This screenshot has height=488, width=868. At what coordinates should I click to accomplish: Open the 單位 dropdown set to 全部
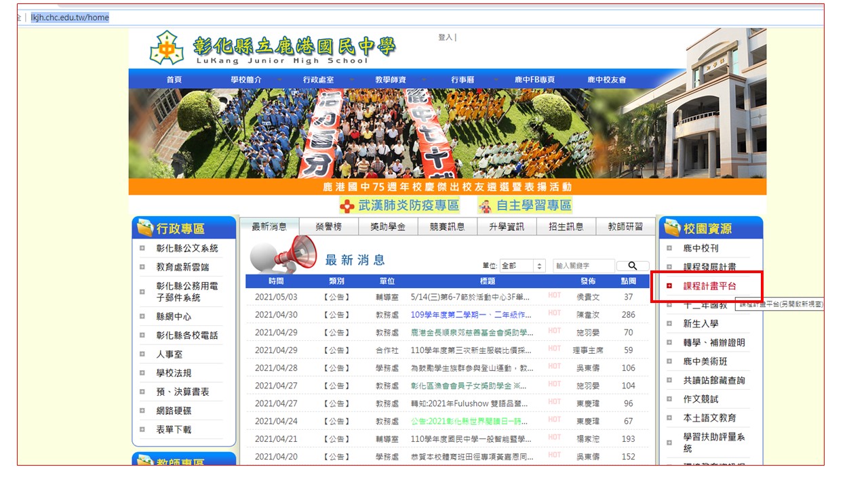522,266
